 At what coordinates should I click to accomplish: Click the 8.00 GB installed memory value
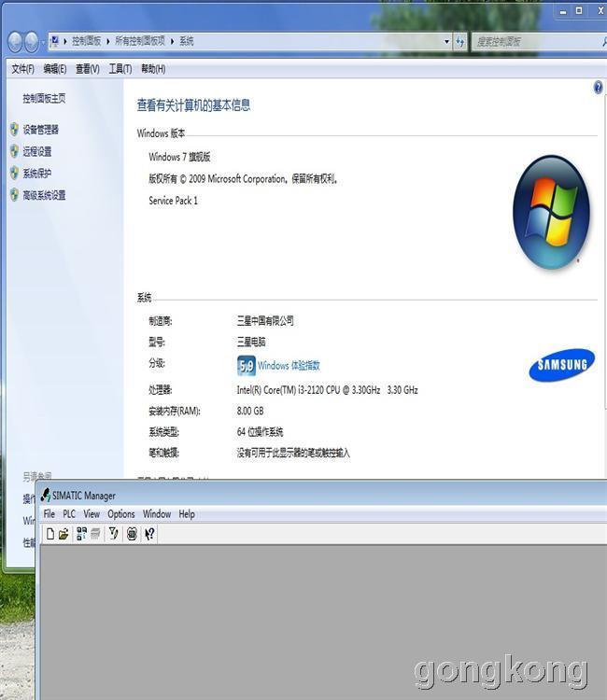click(250, 411)
